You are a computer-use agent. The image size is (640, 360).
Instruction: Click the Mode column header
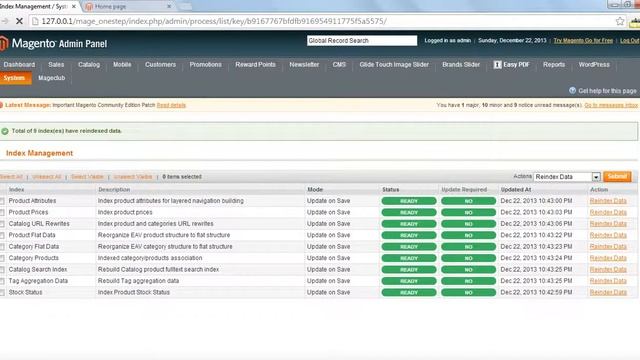pyautogui.click(x=315, y=190)
